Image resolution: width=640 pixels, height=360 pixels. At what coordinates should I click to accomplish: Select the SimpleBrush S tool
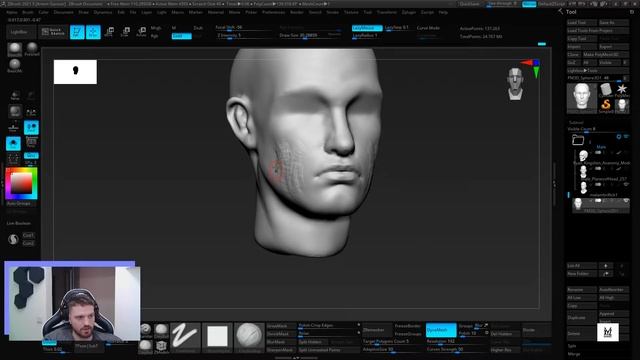(x=606, y=105)
